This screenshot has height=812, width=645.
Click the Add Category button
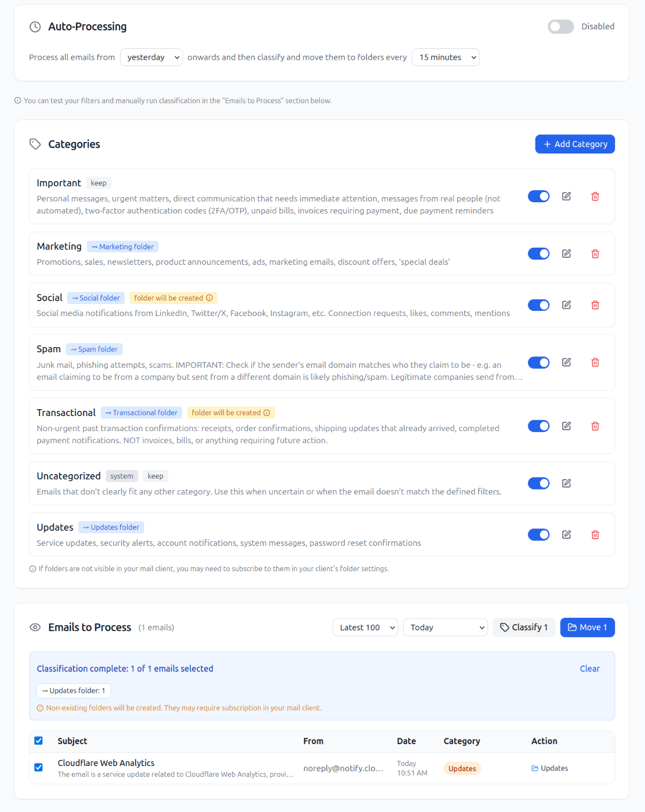tap(574, 144)
